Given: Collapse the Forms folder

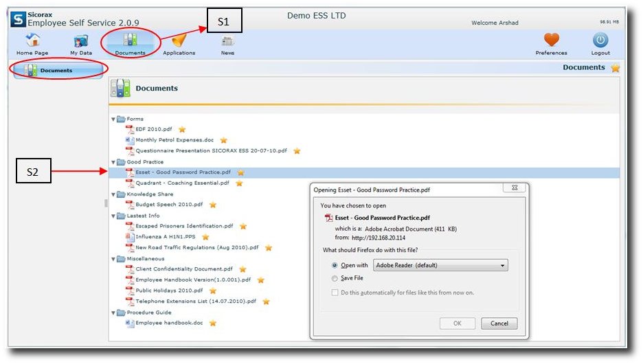Looking at the screenshot, I should [113, 119].
